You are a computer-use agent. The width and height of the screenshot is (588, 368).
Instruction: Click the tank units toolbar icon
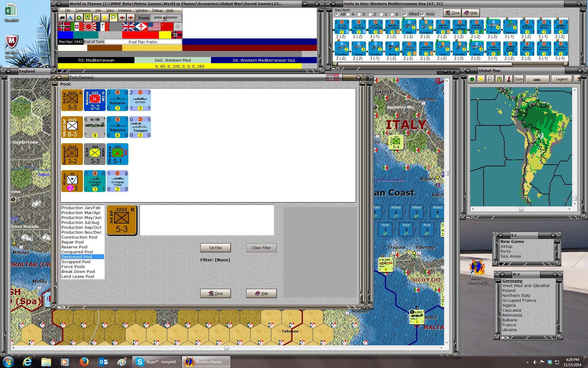click(62, 18)
